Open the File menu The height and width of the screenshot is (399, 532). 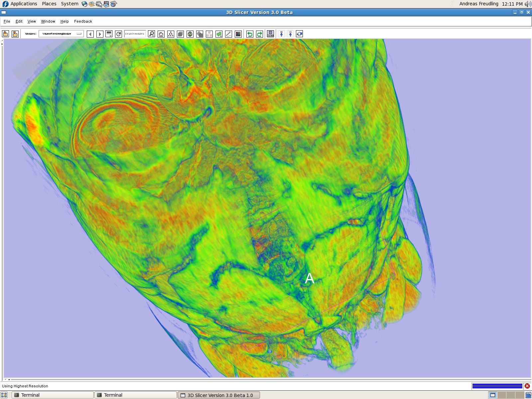click(7, 21)
